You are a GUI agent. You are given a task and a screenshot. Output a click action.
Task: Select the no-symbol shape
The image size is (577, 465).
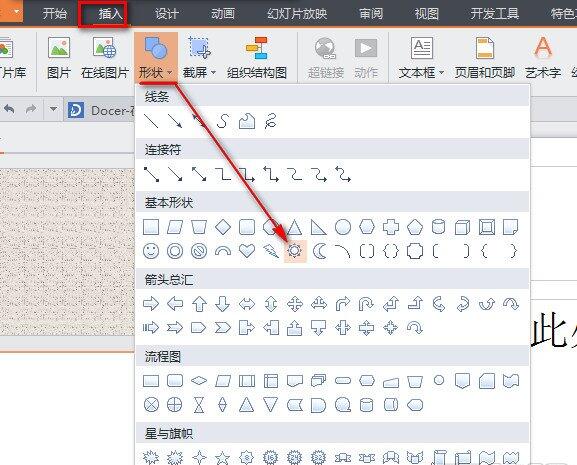click(199, 251)
